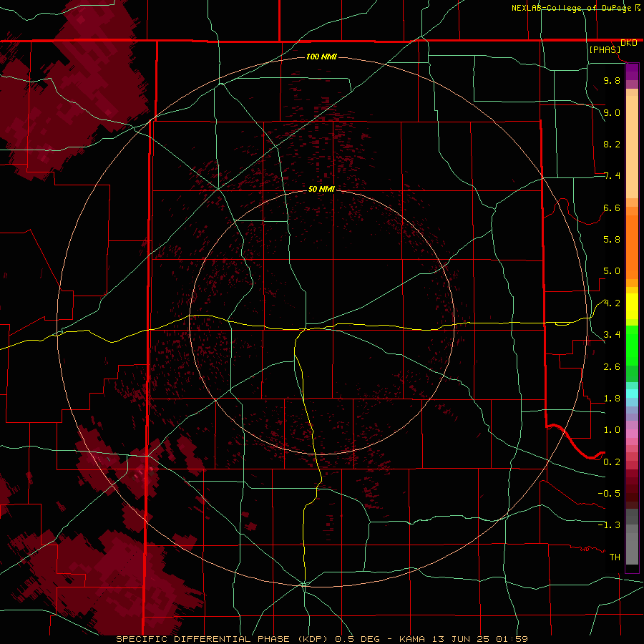This screenshot has height=644, width=644.
Task: Click the 3.4 scale value
Action: (612, 335)
